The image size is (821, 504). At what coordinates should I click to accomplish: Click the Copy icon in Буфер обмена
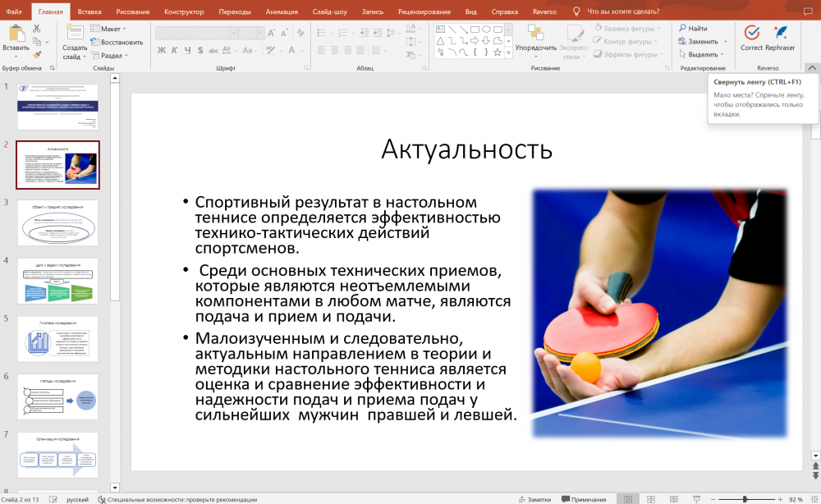[x=36, y=41]
